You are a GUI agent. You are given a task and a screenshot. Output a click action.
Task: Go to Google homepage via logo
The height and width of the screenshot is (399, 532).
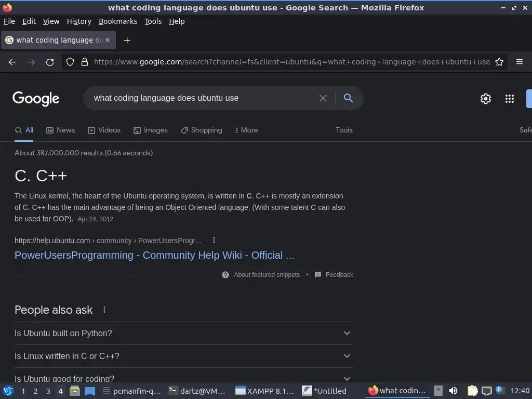[36, 99]
